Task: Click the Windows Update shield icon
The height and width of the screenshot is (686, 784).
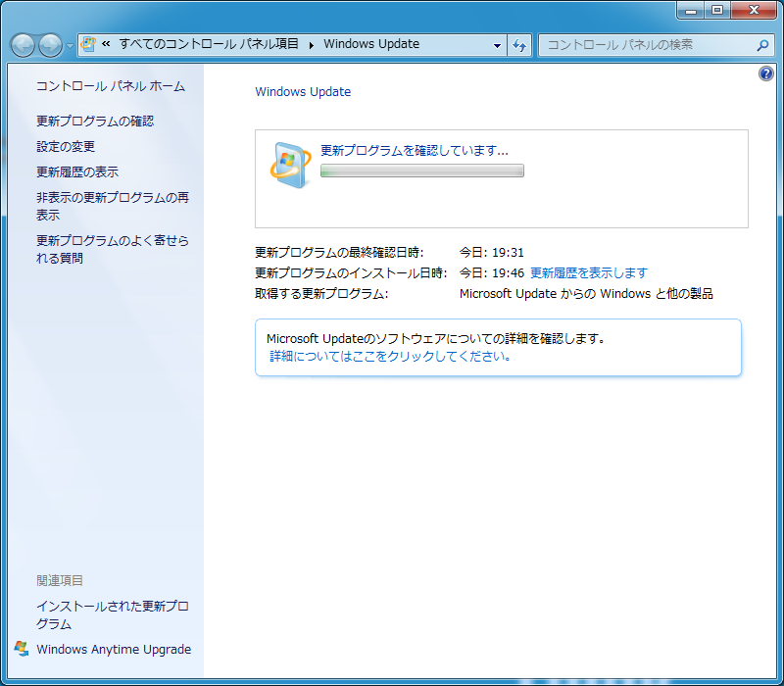Action: click(x=290, y=165)
